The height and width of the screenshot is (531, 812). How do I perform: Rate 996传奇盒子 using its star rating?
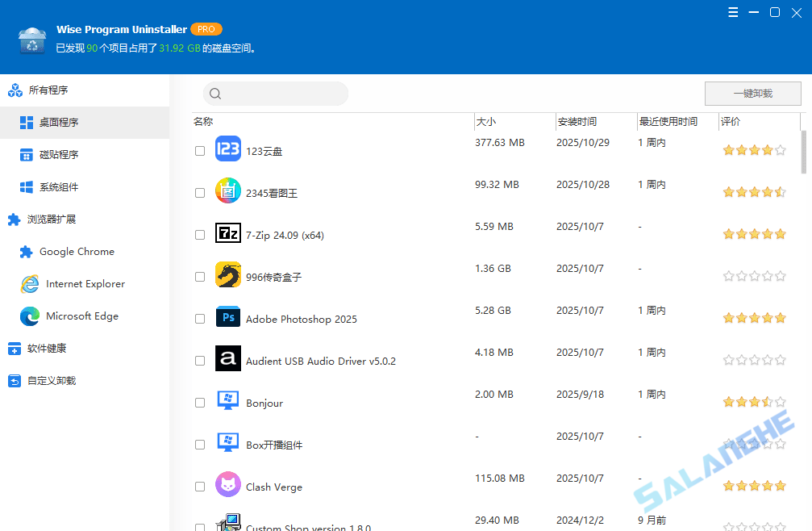coord(753,275)
